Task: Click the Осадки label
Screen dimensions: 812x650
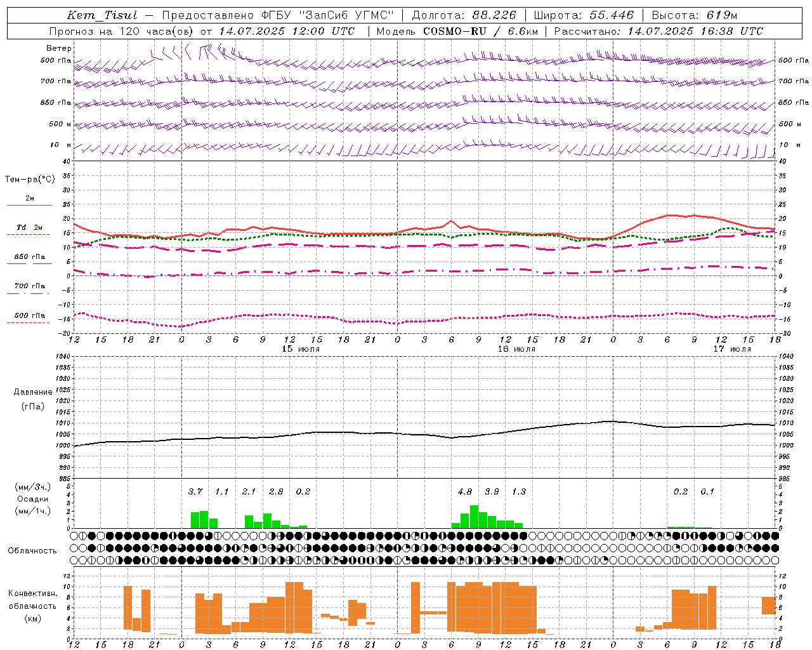Action: pyautogui.click(x=33, y=499)
